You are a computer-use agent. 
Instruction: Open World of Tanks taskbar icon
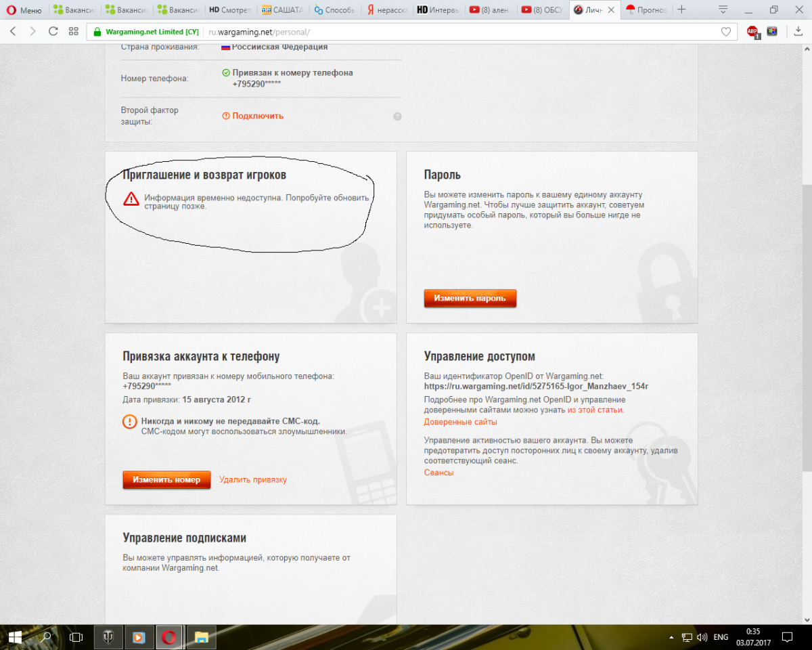pyautogui.click(x=108, y=637)
